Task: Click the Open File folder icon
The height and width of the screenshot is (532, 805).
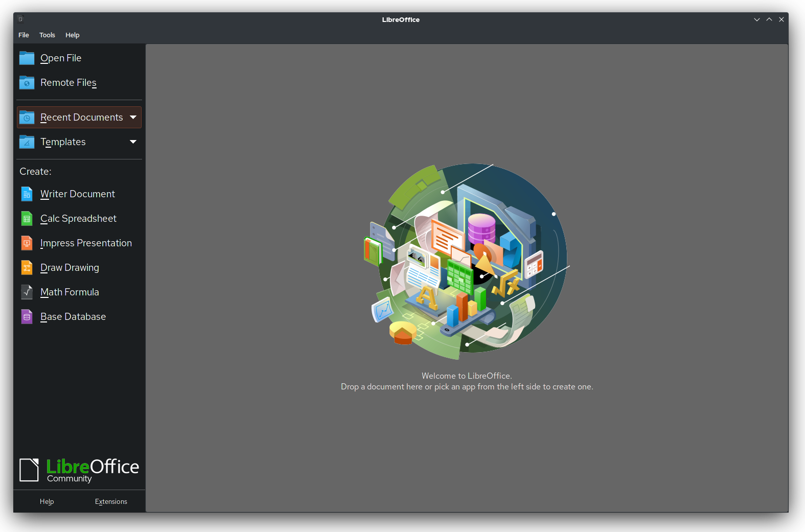Action: tap(27, 58)
